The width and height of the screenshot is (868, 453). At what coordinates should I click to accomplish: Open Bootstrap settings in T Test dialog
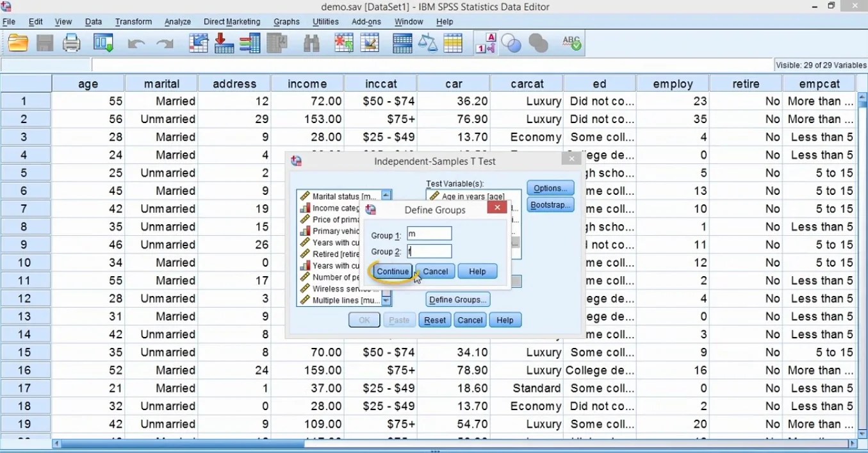pos(550,205)
